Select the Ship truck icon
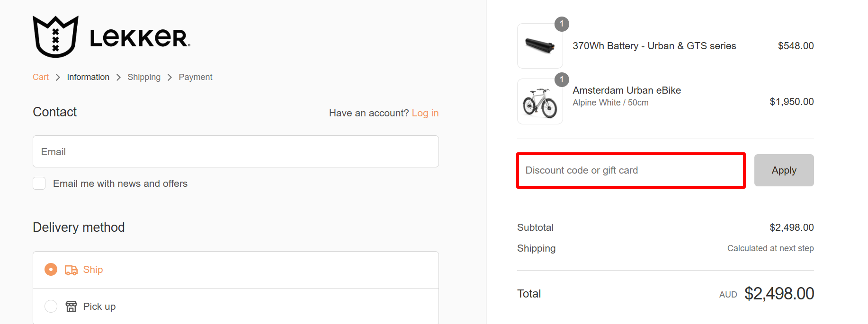 tap(72, 270)
